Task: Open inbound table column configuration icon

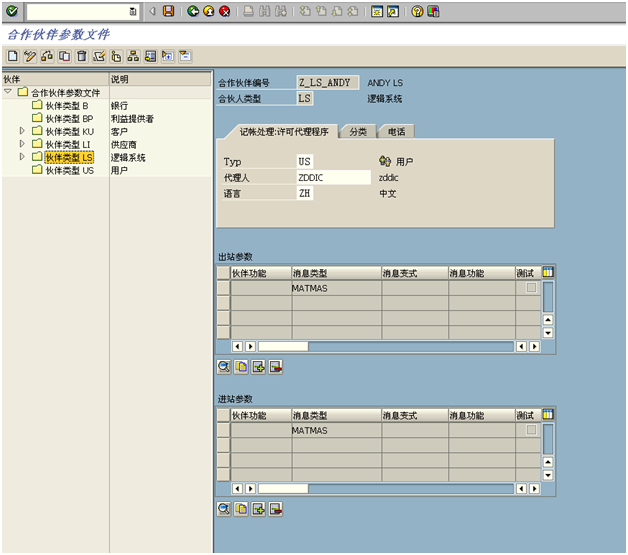Action: click(x=548, y=414)
